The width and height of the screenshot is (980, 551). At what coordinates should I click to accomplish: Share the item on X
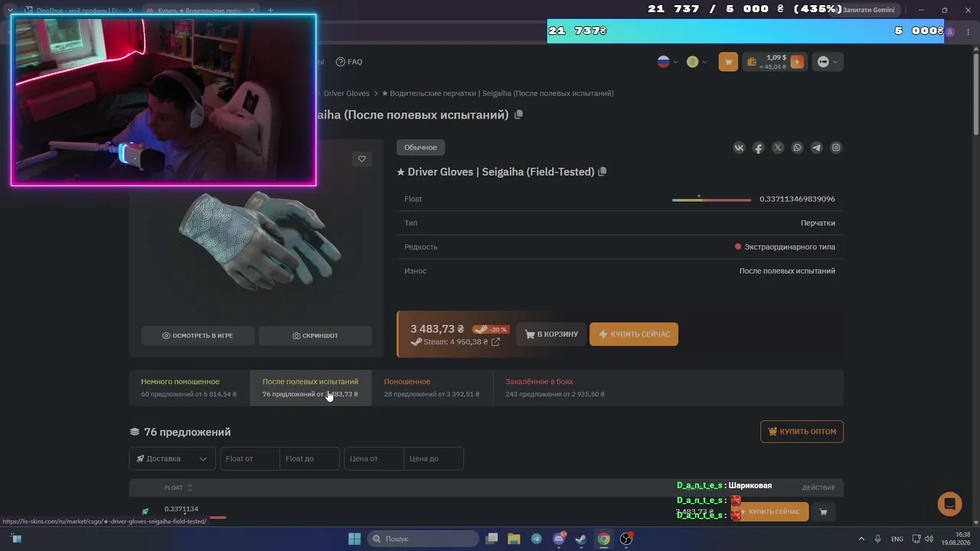tap(778, 148)
